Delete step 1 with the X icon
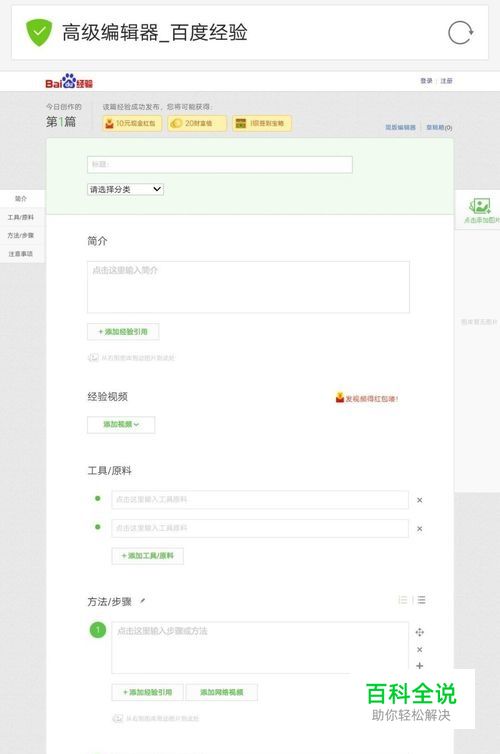This screenshot has width=500, height=754. tap(419, 650)
